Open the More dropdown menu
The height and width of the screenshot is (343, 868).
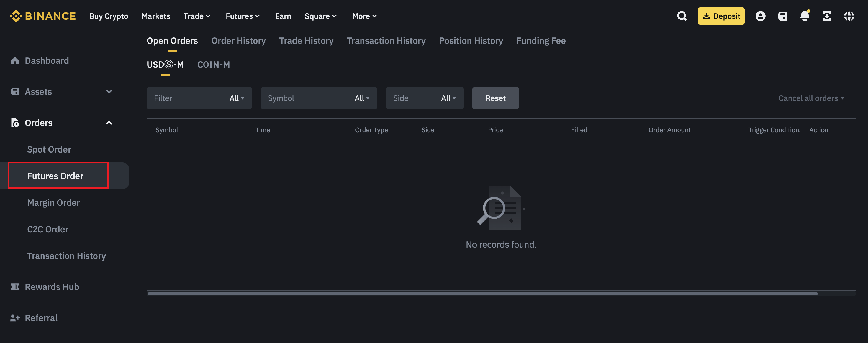(364, 16)
